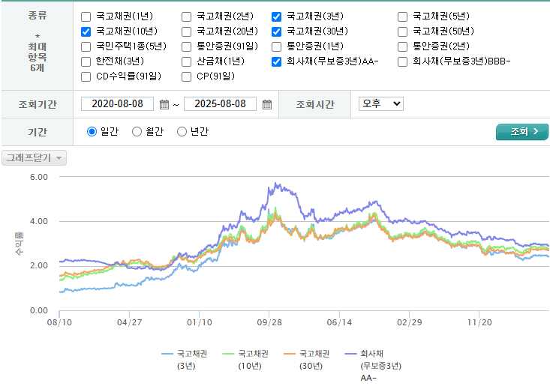550x392 pixels.
Task: Click the 국고채권(10년) green legend marker
Action: tap(228, 353)
